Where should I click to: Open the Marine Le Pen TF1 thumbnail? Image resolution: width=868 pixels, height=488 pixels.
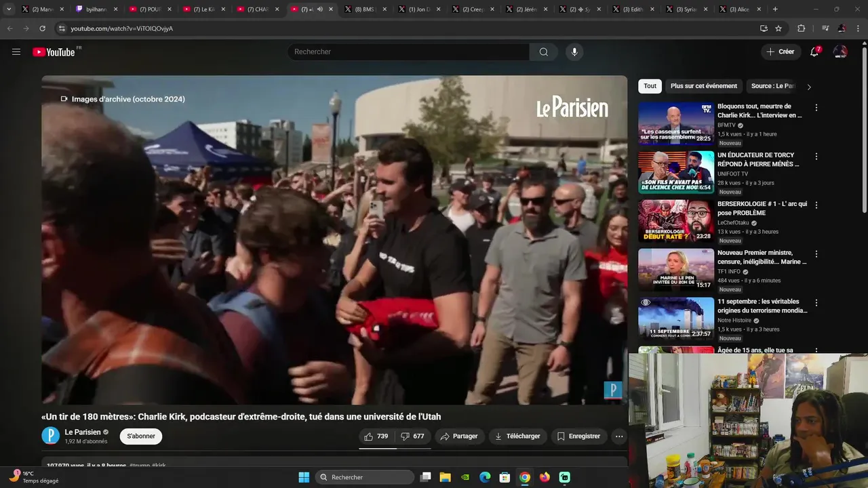tap(676, 270)
